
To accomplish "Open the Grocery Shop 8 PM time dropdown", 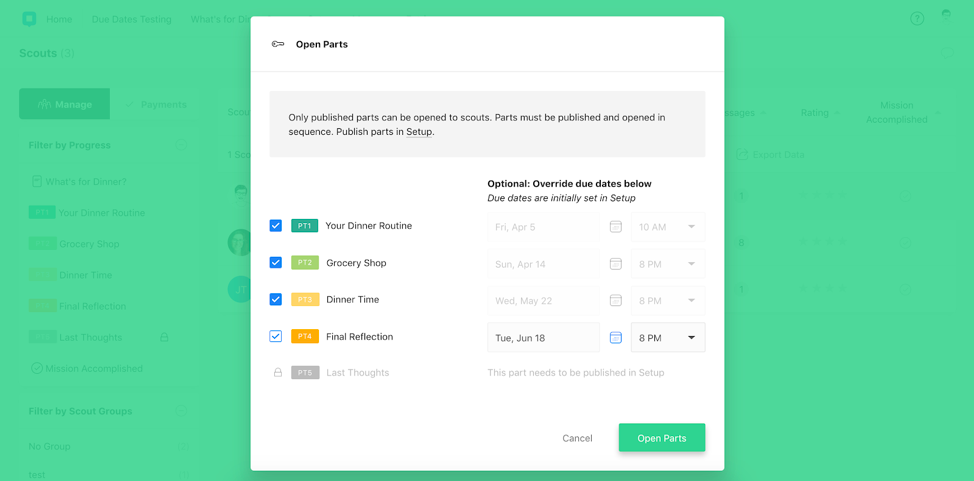I will click(x=668, y=264).
